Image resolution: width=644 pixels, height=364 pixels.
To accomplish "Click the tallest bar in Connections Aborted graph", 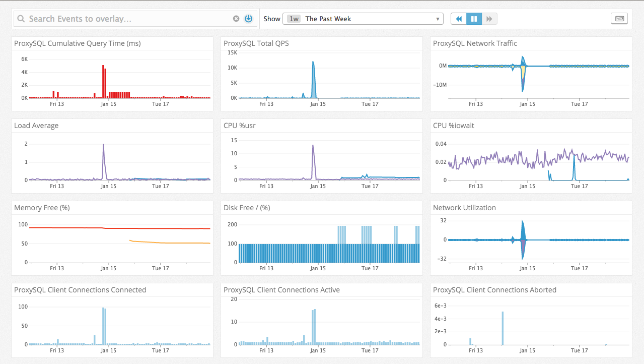I will (503, 328).
